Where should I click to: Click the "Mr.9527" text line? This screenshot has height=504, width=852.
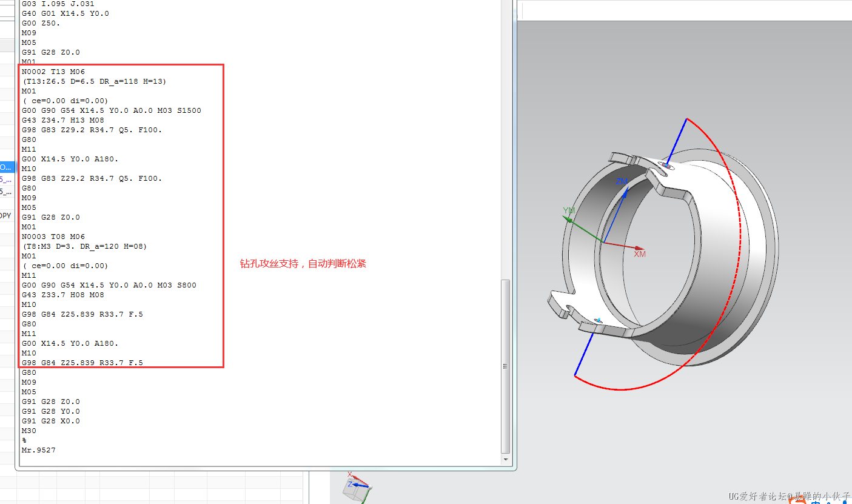point(39,450)
